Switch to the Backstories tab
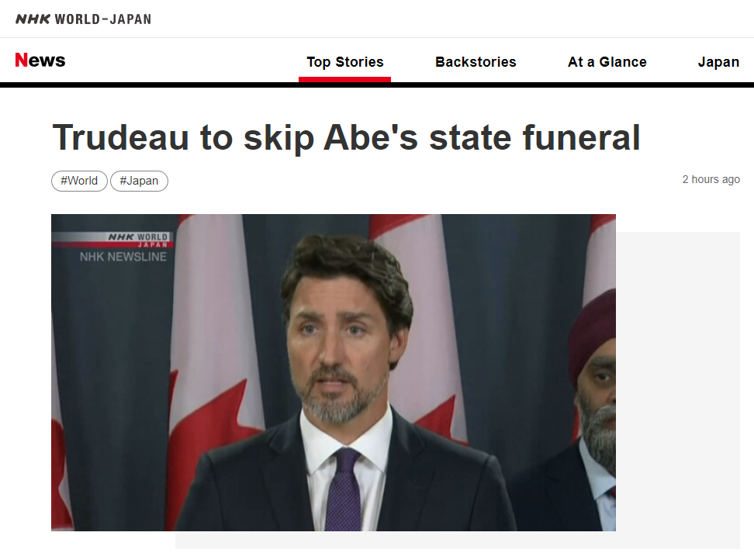 coord(476,62)
